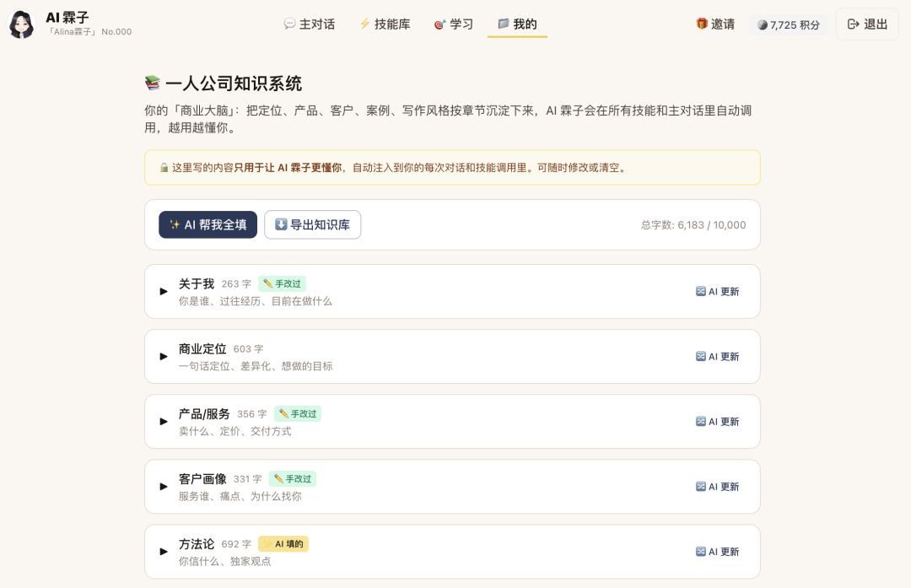Click the 603 字 word count

[249, 349]
